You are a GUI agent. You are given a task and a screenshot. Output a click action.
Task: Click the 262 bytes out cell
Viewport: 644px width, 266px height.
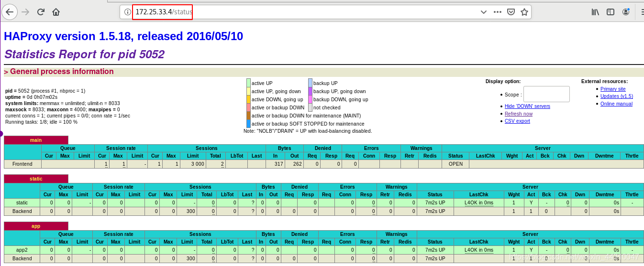pos(294,164)
